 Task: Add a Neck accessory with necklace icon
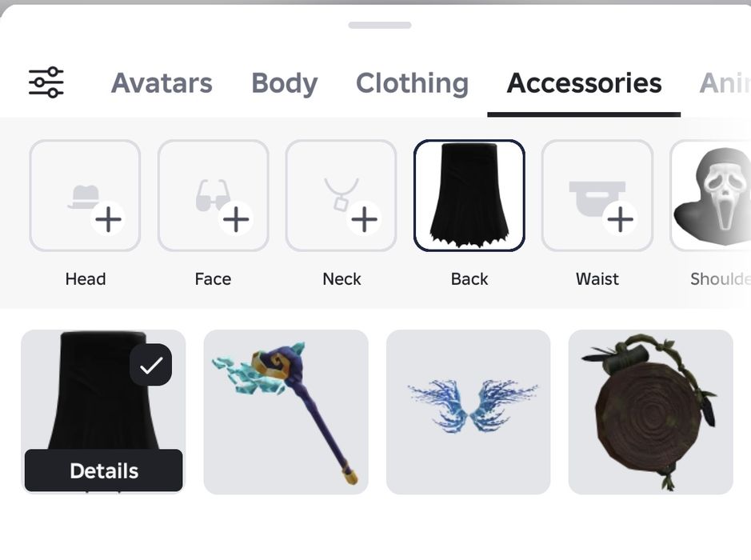click(x=341, y=195)
